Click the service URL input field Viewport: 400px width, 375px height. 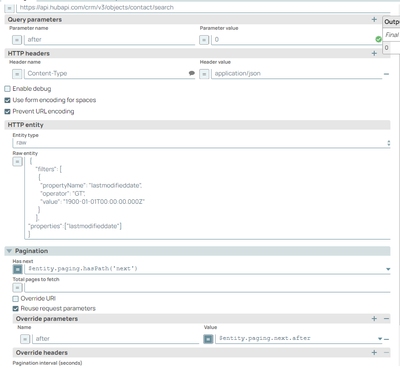tap(203, 8)
